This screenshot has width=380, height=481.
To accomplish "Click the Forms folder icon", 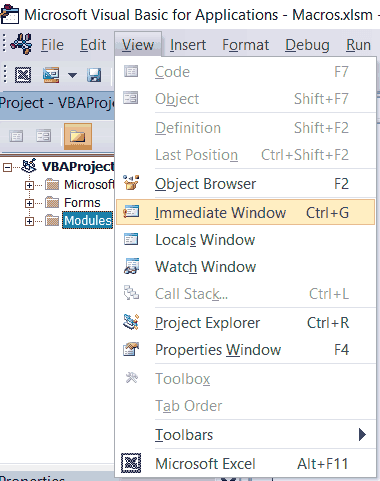I will [52, 202].
